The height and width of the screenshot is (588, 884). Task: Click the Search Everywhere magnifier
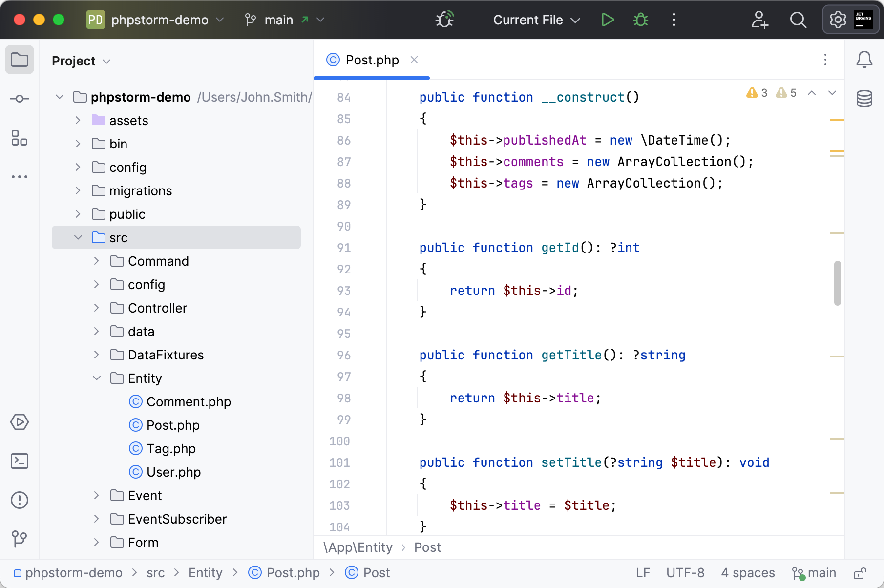[x=798, y=20]
